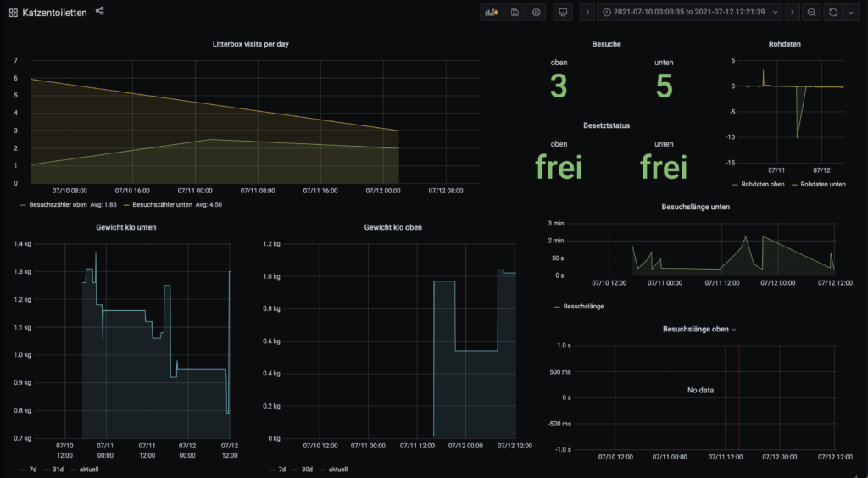Click the red annotation line in Besuchslänge oben
Image resolution: width=868 pixels, height=478 pixels.
739,397
